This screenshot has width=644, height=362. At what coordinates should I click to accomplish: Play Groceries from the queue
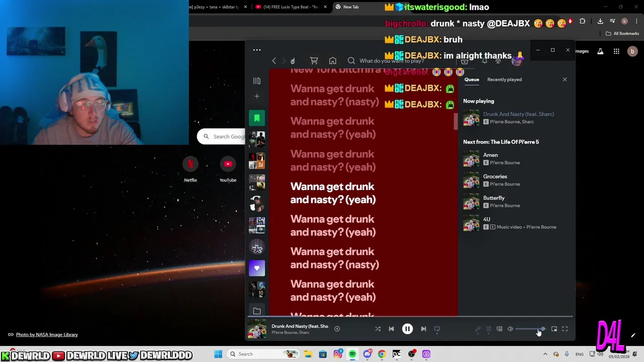(x=517, y=180)
